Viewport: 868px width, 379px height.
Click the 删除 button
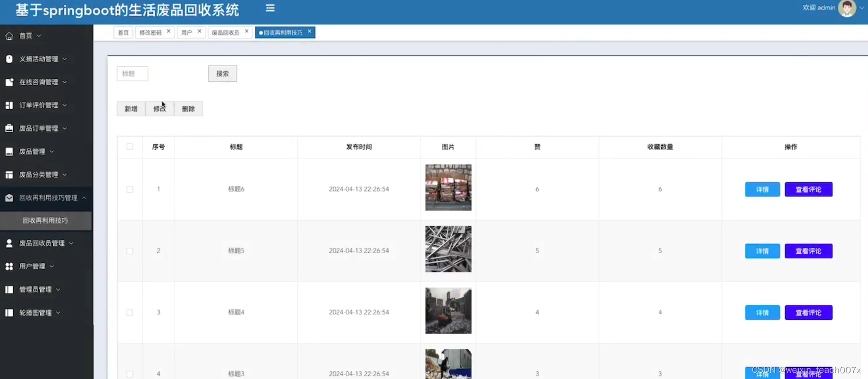point(188,109)
